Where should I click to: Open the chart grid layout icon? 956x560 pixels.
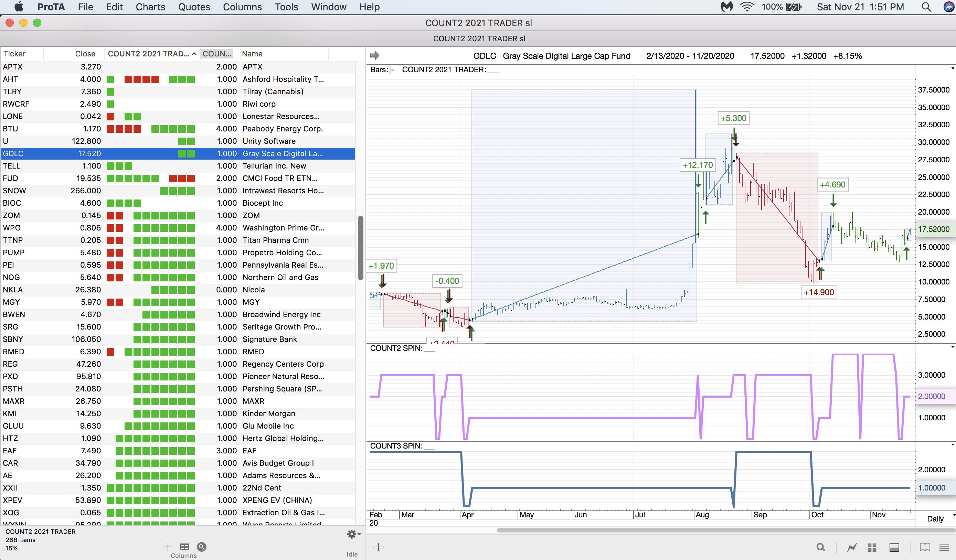click(872, 547)
